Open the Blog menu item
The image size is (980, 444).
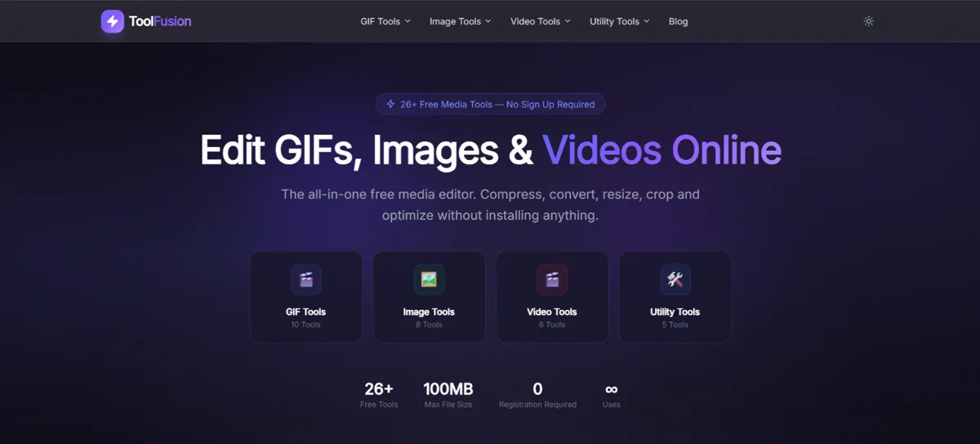(x=678, y=21)
